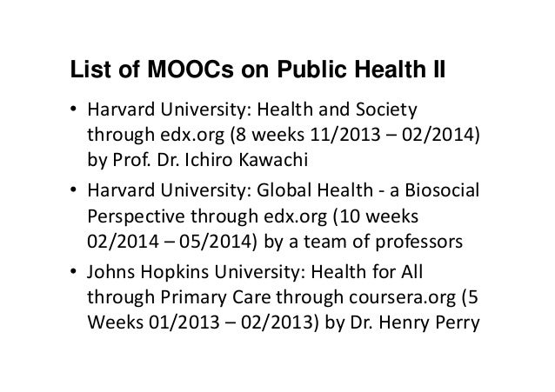Click the words Global Health
The width and height of the screenshot is (555, 392).
[x=296, y=190]
